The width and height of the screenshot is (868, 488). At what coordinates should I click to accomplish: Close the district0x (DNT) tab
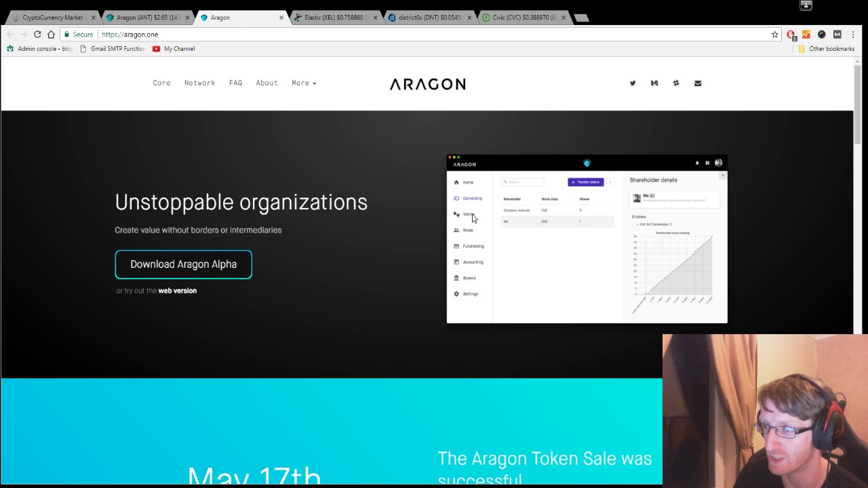[469, 18]
